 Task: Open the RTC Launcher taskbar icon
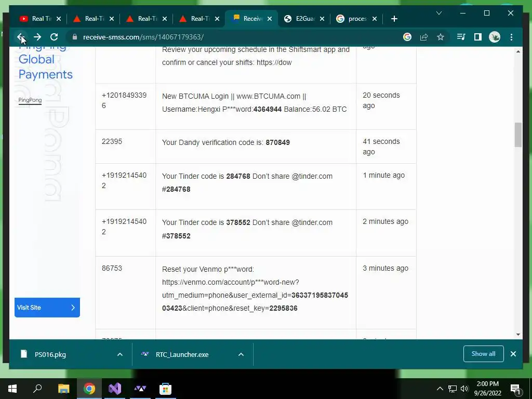(140, 389)
